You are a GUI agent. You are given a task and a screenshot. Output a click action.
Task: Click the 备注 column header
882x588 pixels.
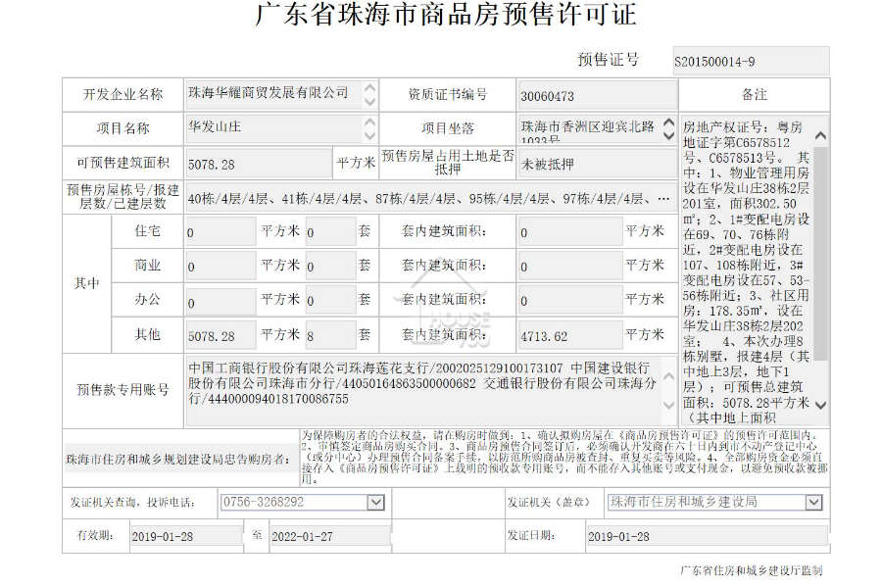coord(755,94)
